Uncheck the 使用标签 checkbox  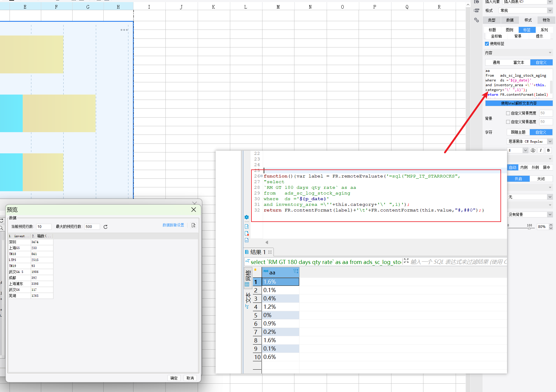coord(487,44)
